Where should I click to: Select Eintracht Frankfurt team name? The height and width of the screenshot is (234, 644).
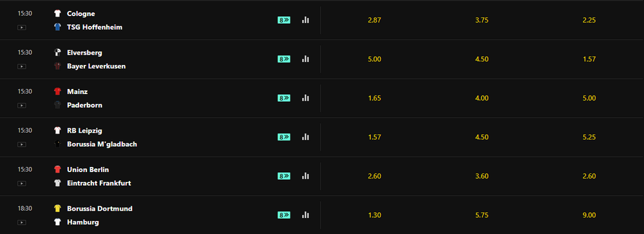click(x=99, y=183)
